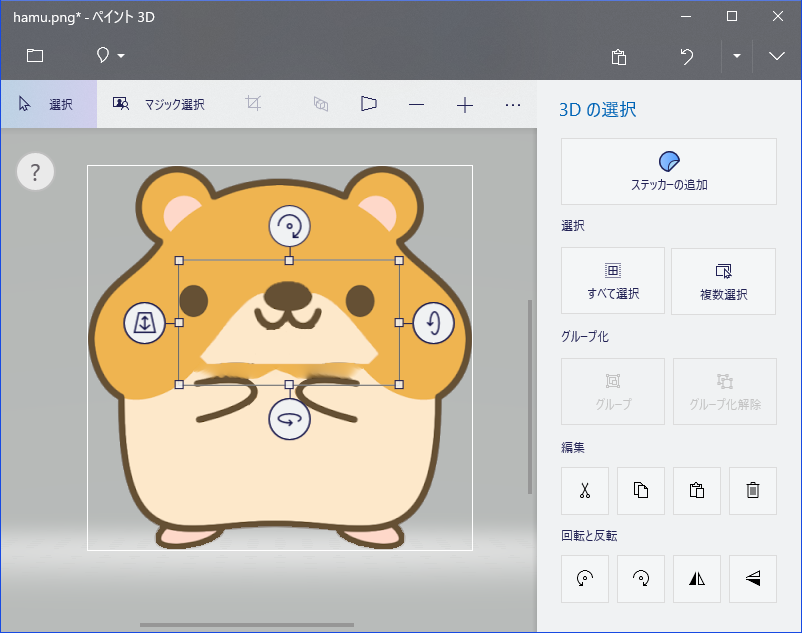802x633 pixels.
Task: Delete selection with trash icon
Action: 752,490
